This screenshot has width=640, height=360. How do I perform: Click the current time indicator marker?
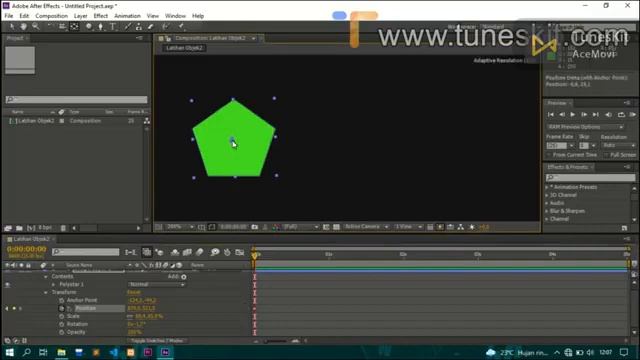(x=255, y=256)
